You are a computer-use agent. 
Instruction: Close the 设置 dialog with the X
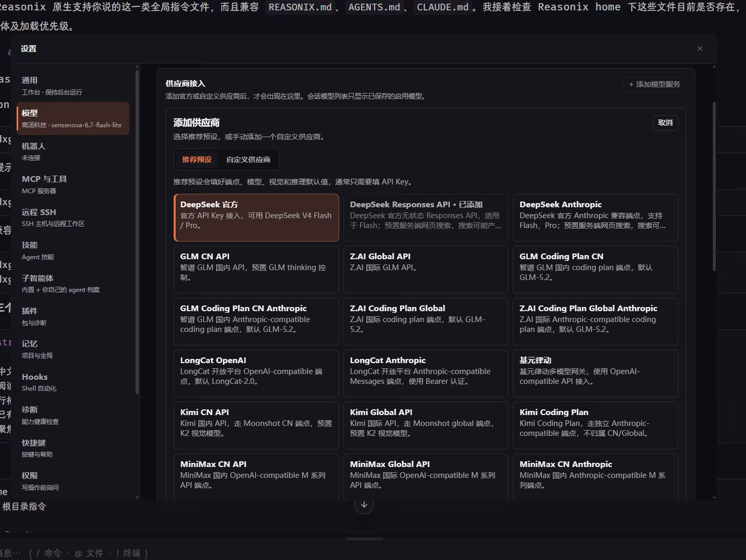coord(700,48)
